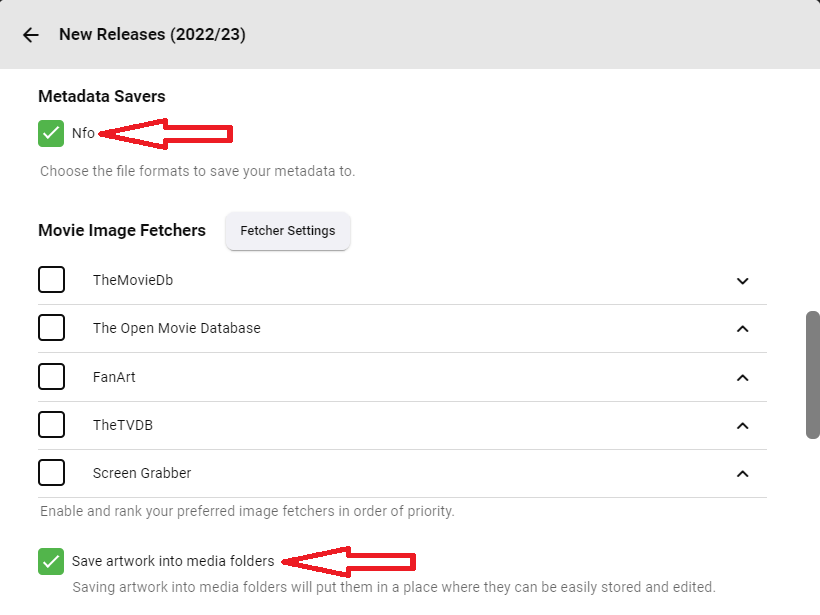Move TheTVDB up in priority
Image resolution: width=820 pixels, height=615 pixels.
click(x=742, y=425)
